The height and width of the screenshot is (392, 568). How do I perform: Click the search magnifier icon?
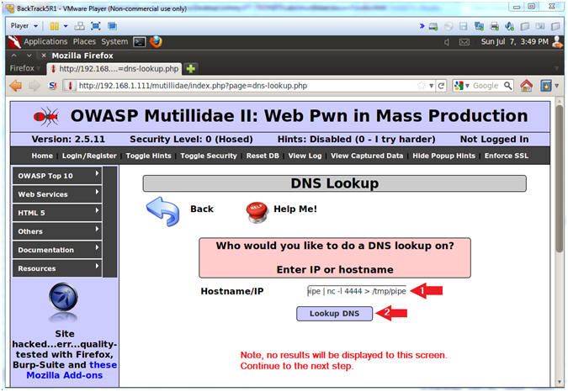point(508,86)
